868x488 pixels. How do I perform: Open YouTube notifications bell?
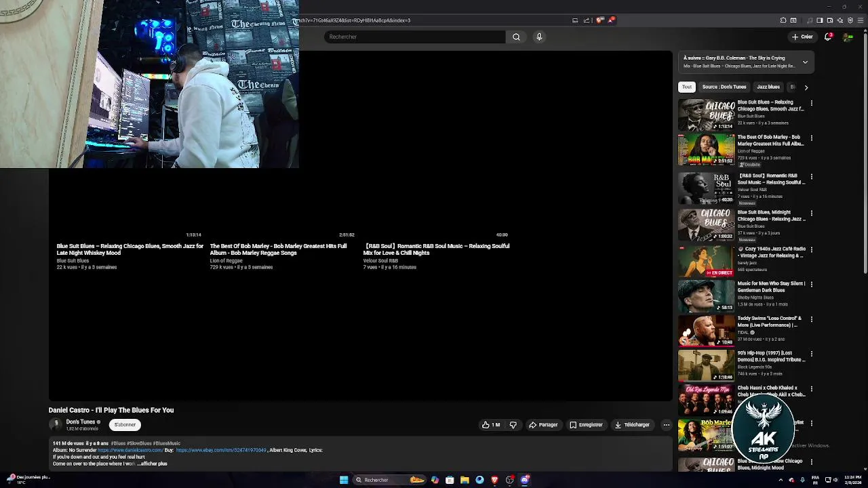[828, 37]
